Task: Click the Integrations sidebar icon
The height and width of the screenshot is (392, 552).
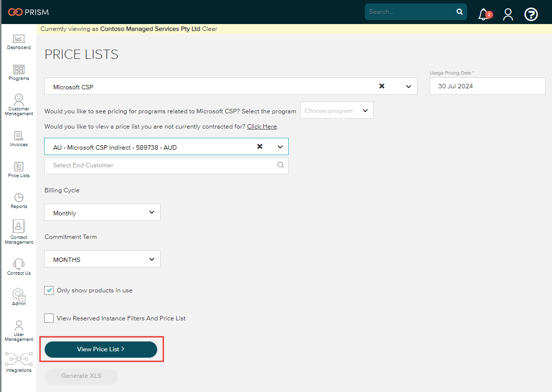Action: 18,361
